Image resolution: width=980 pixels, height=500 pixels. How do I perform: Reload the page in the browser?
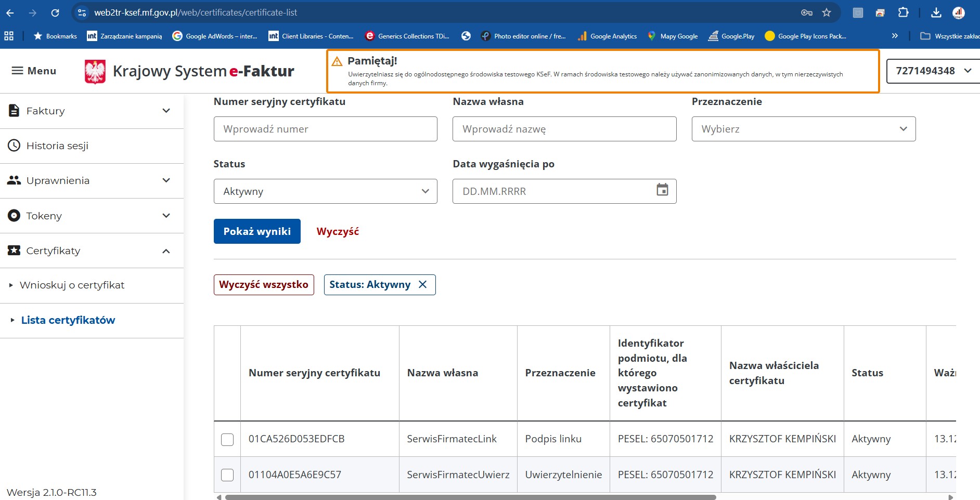pos(55,12)
